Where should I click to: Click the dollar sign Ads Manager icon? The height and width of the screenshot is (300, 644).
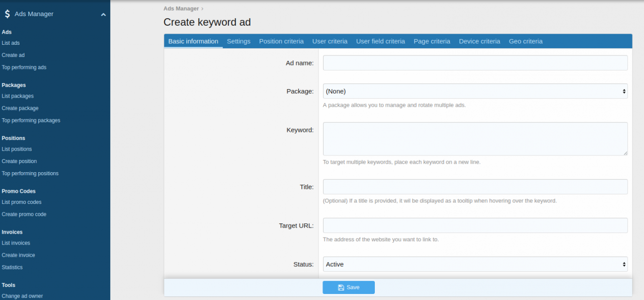[7, 14]
